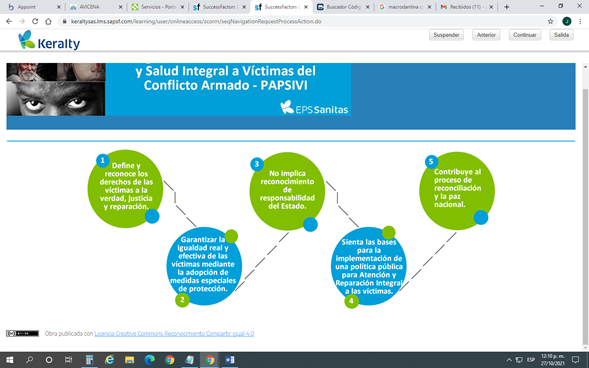This screenshot has width=589, height=368.
Task: Select circle 2 about guaranteeing real equality
Action: click(204, 266)
